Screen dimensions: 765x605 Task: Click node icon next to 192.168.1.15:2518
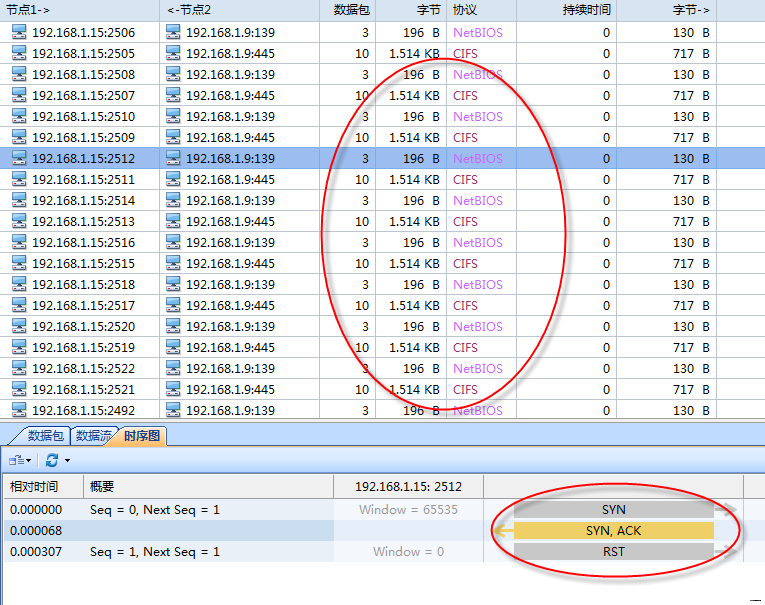coord(20,284)
